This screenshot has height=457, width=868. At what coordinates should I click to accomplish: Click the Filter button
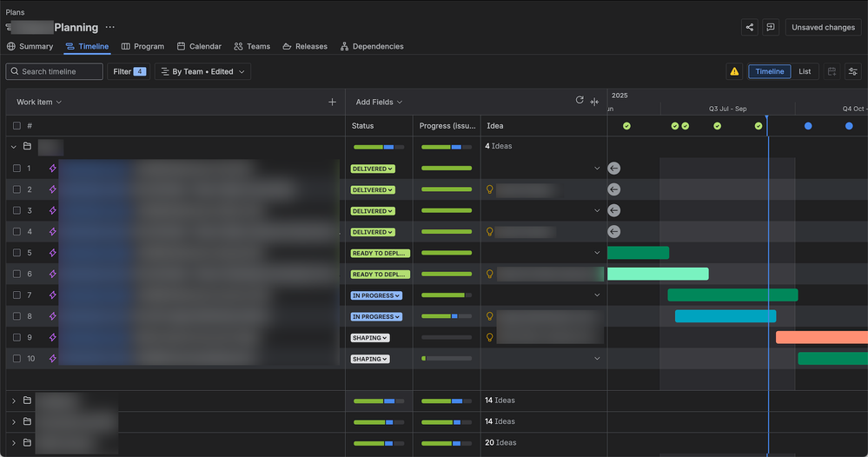(x=129, y=71)
